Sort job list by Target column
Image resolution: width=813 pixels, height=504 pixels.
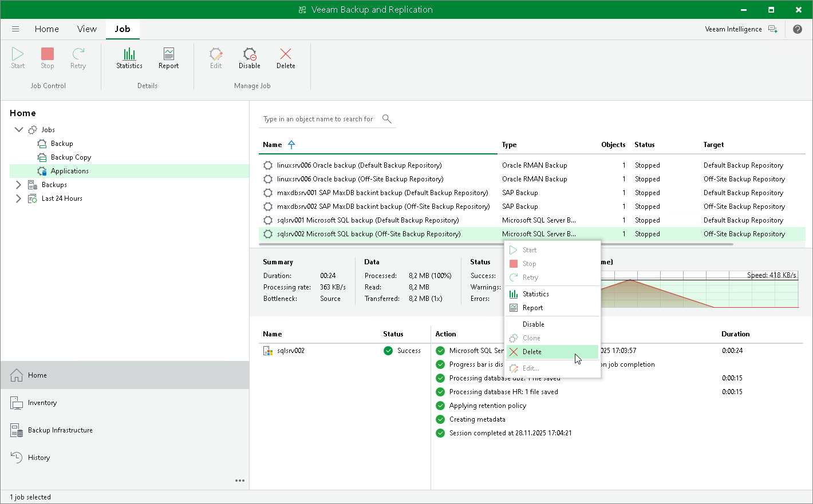click(x=714, y=145)
